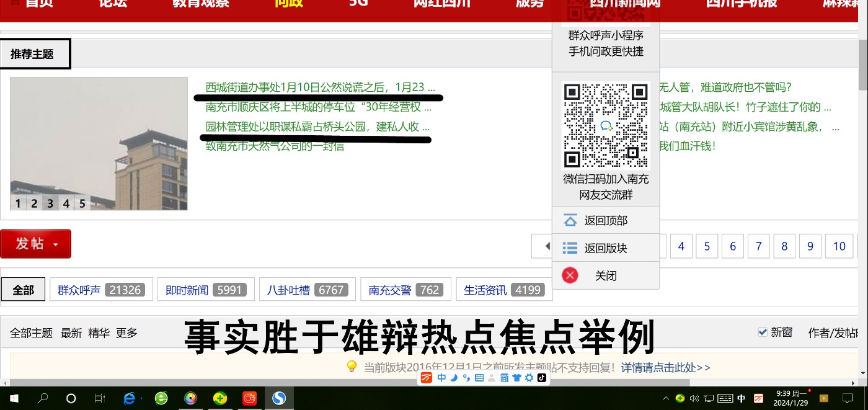Screen dimensions: 868x410
Task: Open the skin shirt icon on IME toolbar
Action: [516, 378]
